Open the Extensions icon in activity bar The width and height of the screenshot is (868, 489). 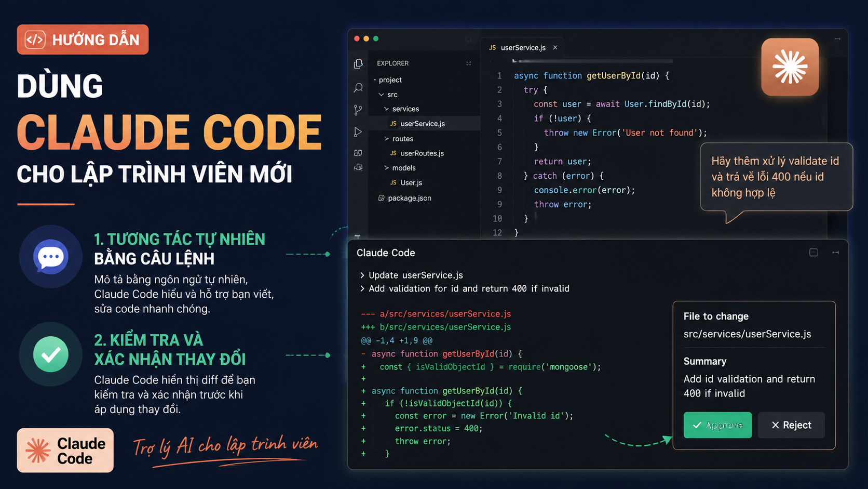click(x=358, y=153)
